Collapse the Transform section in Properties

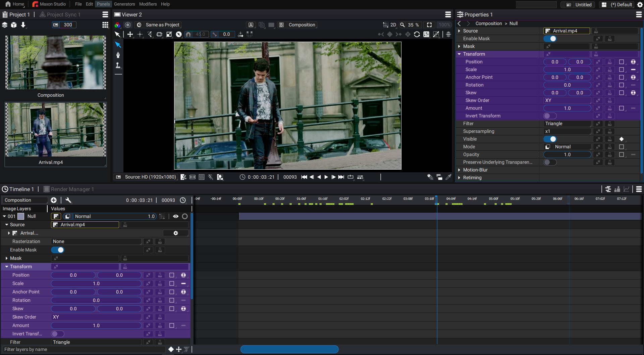459,54
